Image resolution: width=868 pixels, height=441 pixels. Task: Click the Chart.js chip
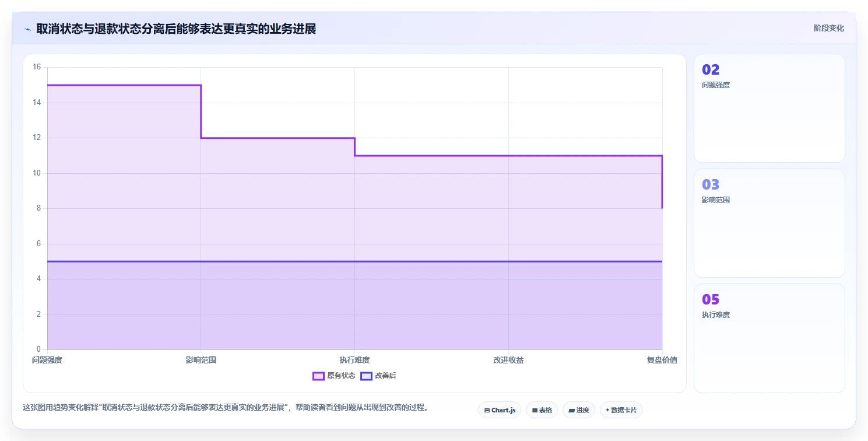[x=500, y=410]
